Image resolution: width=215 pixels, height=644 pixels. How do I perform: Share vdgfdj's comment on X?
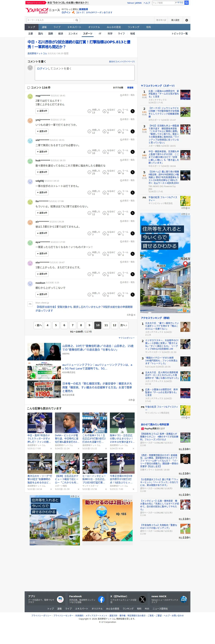[133, 193]
